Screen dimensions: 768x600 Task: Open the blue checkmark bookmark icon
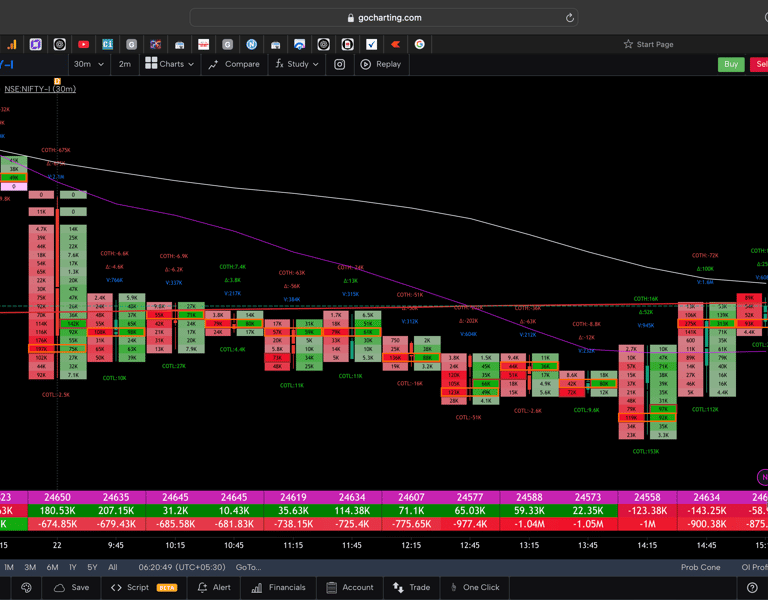(x=371, y=45)
